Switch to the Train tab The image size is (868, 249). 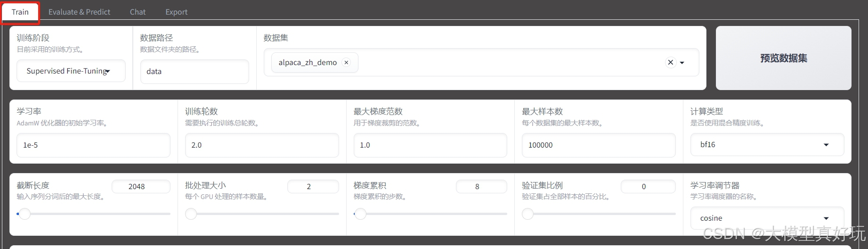20,12
